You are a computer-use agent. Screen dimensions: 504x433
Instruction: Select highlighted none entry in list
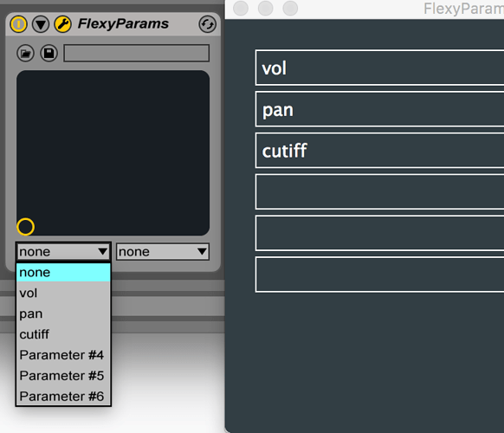(x=63, y=273)
